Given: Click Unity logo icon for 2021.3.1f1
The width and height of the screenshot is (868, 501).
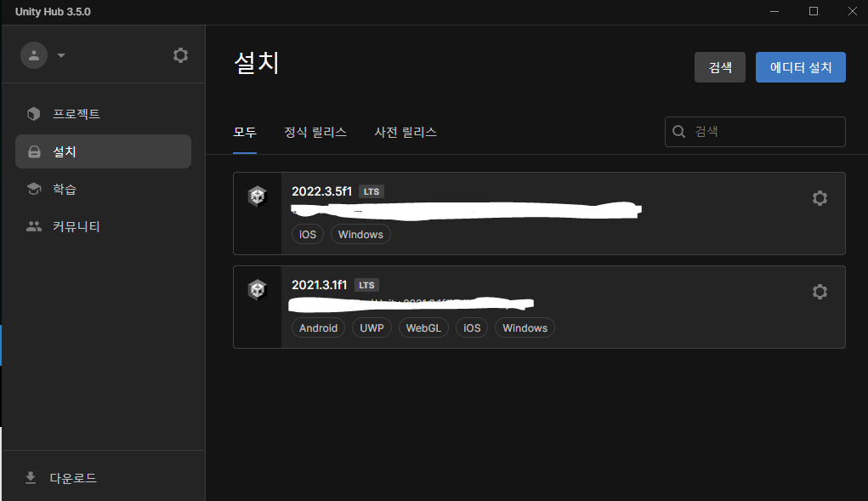Looking at the screenshot, I should [x=258, y=289].
